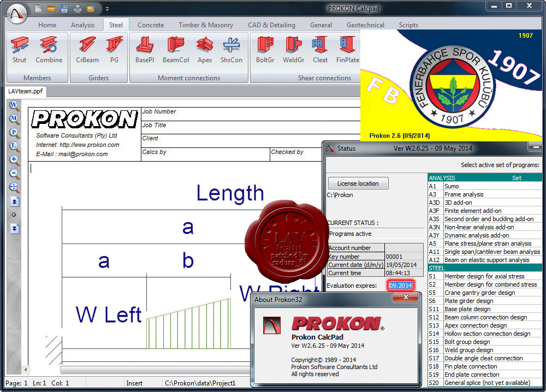Click the page down arrow icon
546x392 pixels.
tap(15, 229)
